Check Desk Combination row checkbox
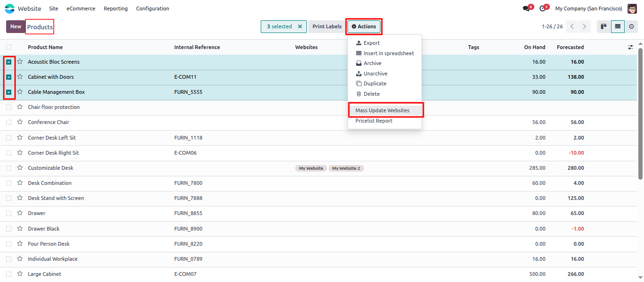Screen dimensions: 644x282 coord(9,183)
